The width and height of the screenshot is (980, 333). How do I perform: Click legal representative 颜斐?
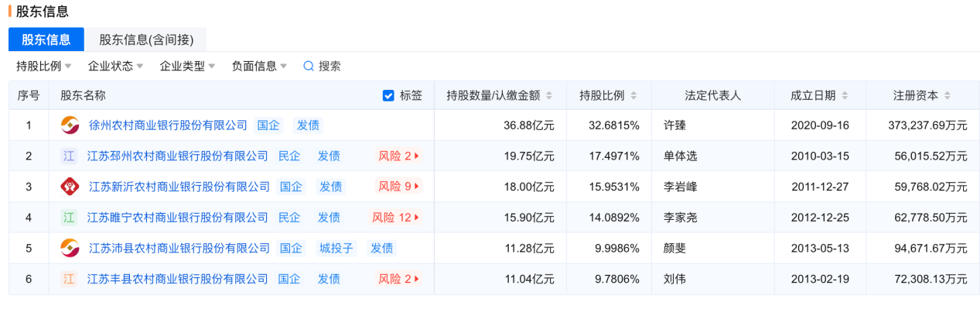pos(675,249)
